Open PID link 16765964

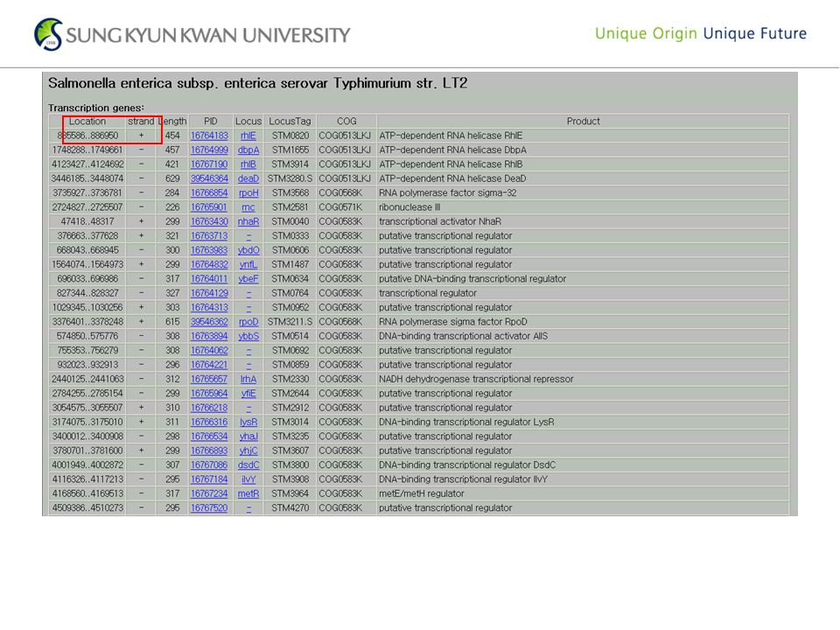tap(209, 394)
